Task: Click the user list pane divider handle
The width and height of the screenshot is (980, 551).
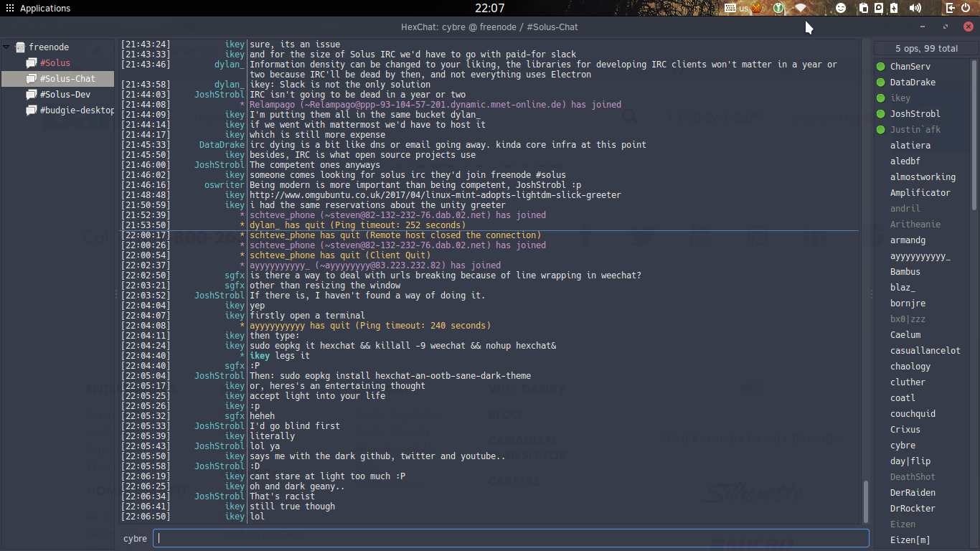Action: tap(872, 294)
